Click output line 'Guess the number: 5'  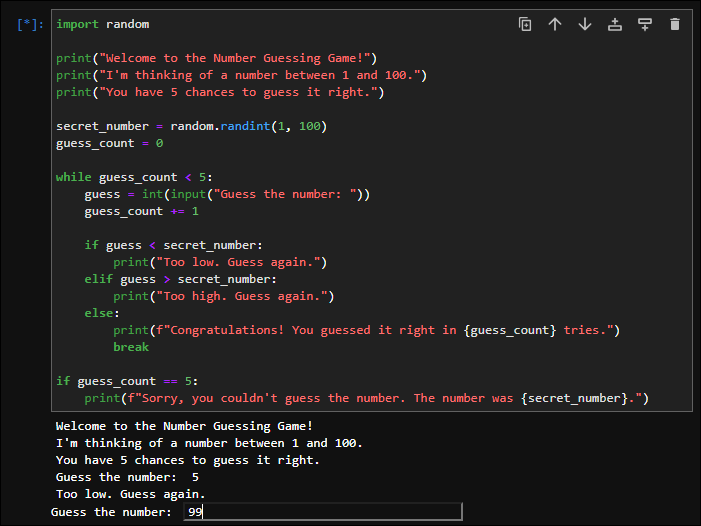pyautogui.click(x=127, y=477)
